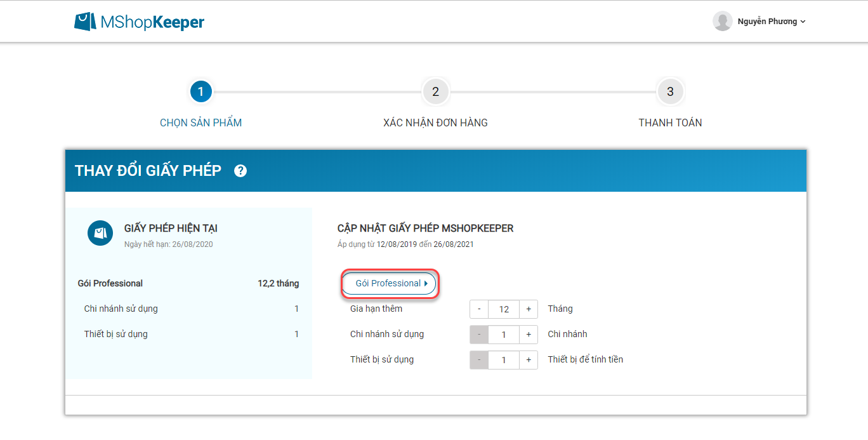Click Thiết bị sử dụng in current license panel
The width and height of the screenshot is (868, 440).
click(x=116, y=334)
